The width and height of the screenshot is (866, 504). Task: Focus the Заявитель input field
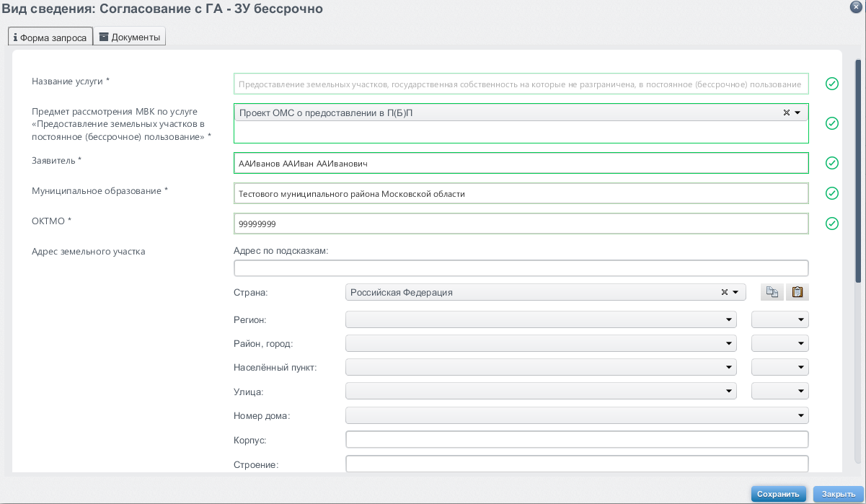[x=521, y=164]
